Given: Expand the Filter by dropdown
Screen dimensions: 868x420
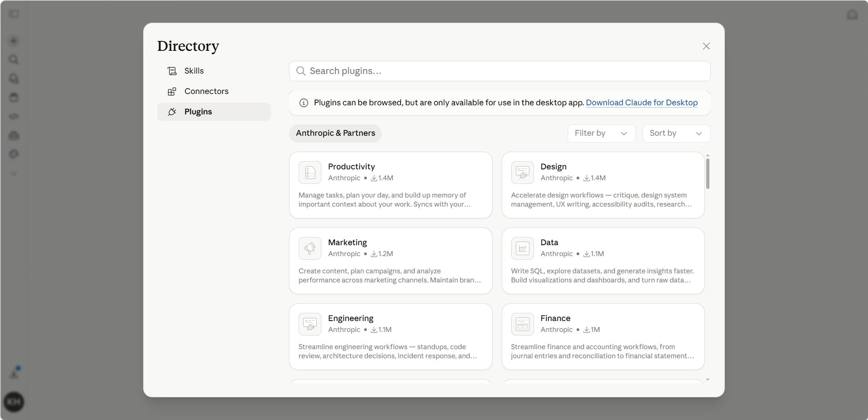Looking at the screenshot, I should (x=601, y=133).
